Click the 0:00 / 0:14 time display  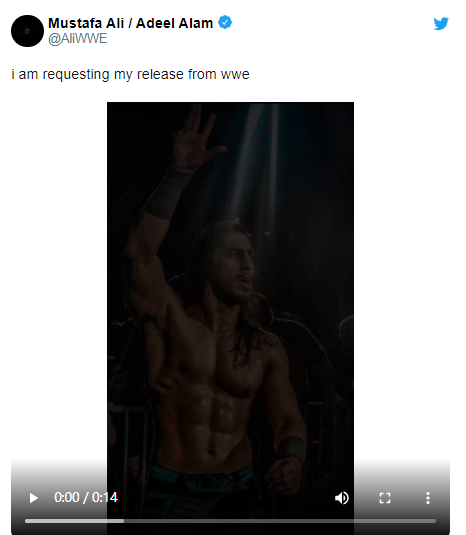86,497
